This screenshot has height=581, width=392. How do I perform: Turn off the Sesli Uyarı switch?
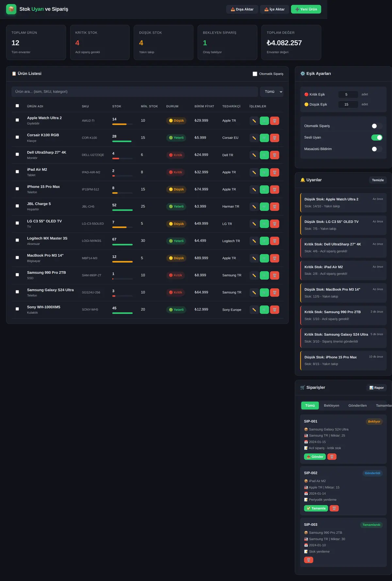click(377, 137)
